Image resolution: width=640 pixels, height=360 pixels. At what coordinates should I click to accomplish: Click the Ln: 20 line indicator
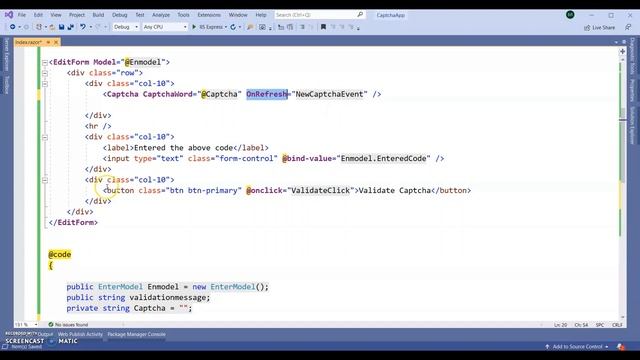(560, 325)
